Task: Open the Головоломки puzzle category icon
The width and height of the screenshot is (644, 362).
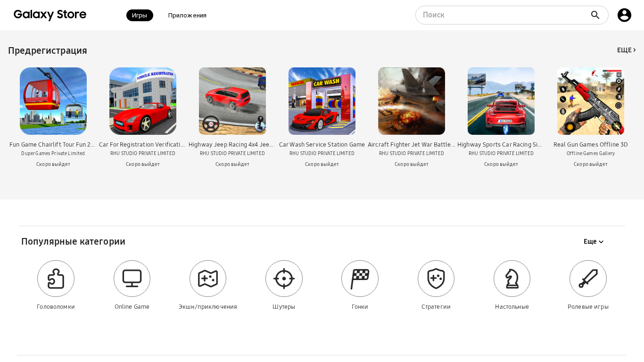Action: pos(56,279)
